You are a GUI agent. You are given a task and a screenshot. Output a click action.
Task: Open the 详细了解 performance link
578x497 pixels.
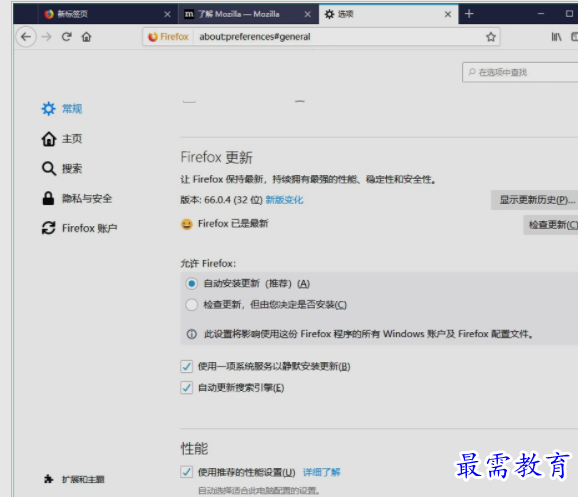[321, 472]
